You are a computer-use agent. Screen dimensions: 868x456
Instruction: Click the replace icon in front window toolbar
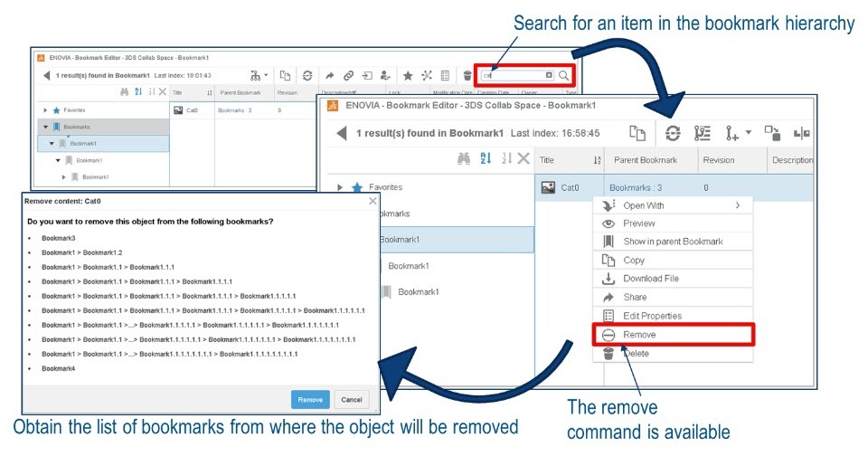772,133
